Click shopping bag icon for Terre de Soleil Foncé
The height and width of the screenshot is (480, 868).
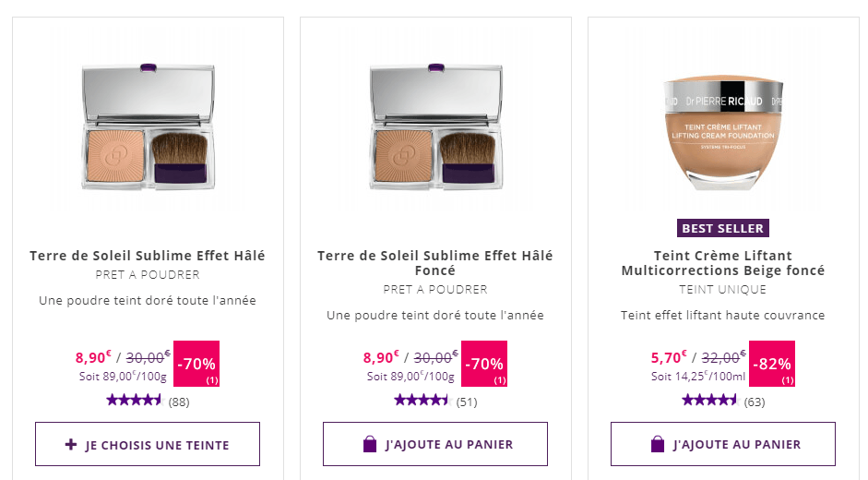(370, 445)
